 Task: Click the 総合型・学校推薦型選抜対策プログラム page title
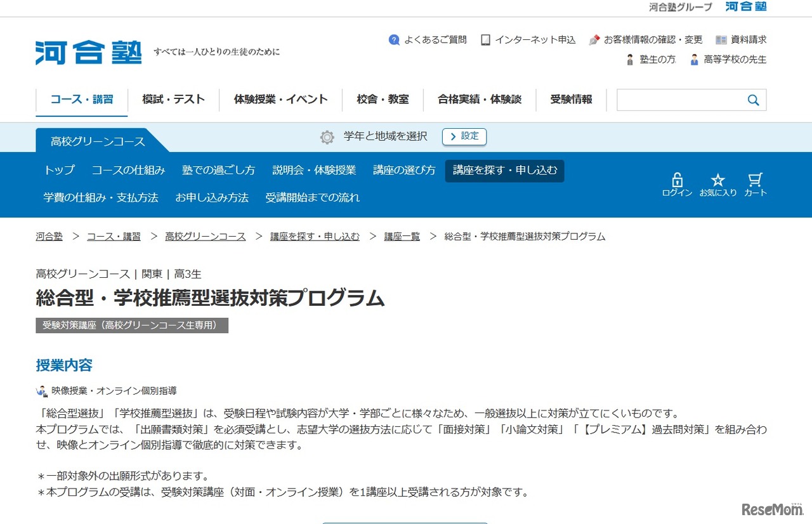coord(211,298)
